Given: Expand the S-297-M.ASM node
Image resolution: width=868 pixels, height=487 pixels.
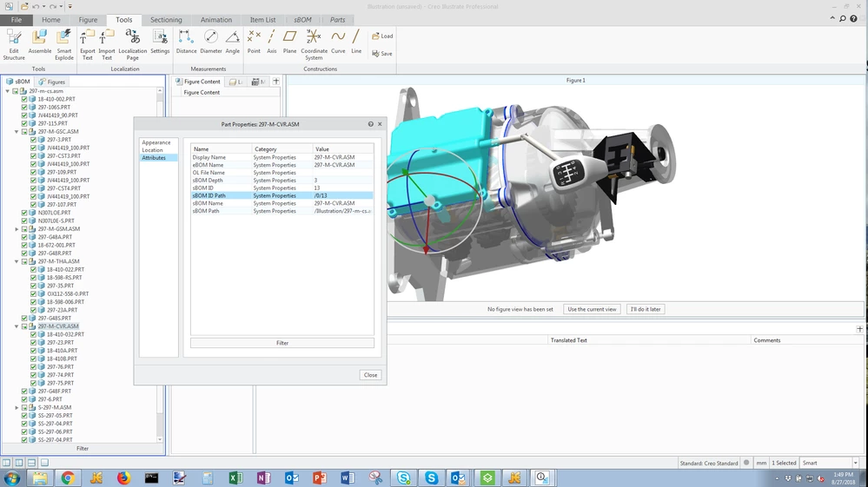Looking at the screenshot, I should (17, 407).
